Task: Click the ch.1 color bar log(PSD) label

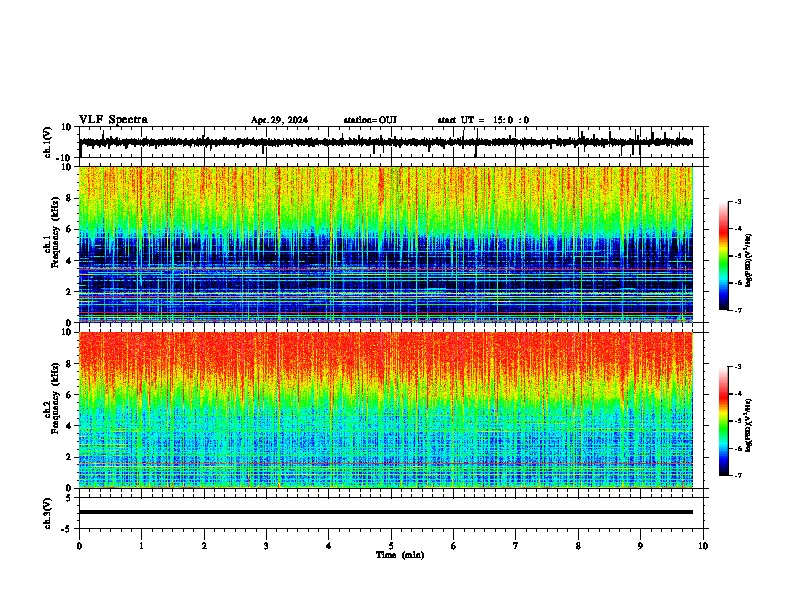Action: [749, 260]
